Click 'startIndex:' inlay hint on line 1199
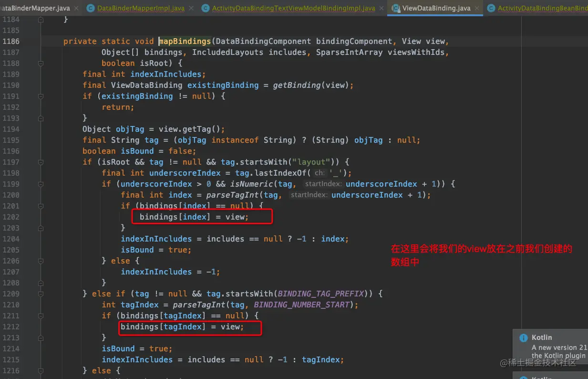 tap(323, 184)
